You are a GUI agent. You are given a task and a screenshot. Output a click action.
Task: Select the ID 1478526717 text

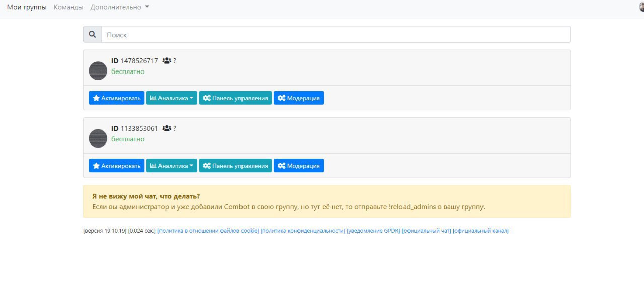tap(135, 61)
